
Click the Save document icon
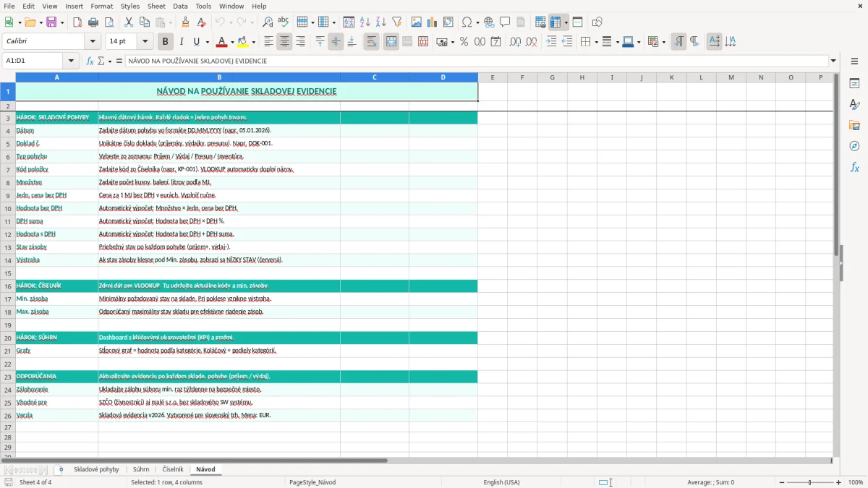click(51, 22)
